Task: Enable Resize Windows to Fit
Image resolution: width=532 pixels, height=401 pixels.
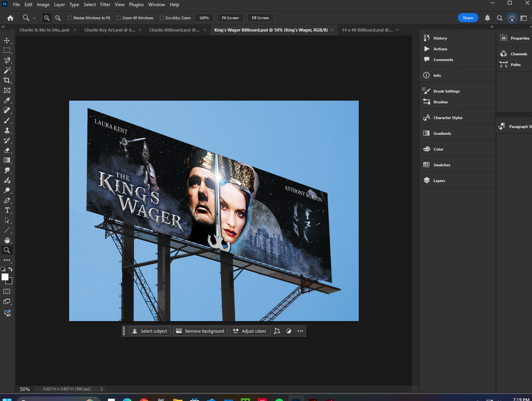Action: tap(70, 18)
